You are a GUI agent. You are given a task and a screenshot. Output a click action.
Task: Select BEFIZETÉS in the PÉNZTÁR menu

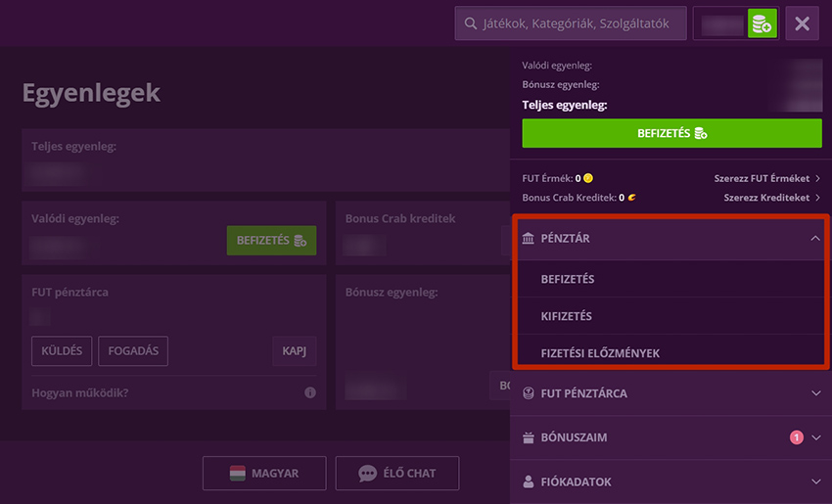pos(568,280)
